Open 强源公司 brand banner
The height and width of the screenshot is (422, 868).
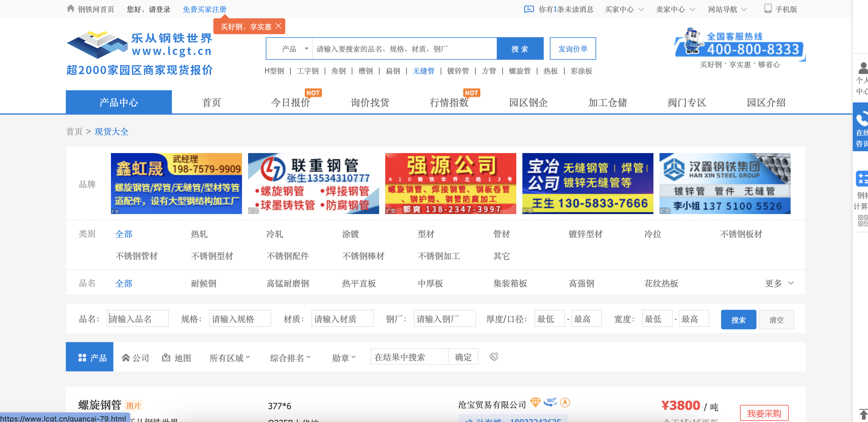click(x=450, y=183)
